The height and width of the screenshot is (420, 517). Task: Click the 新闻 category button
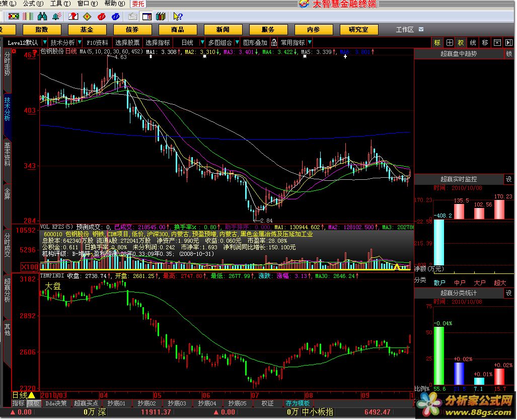(223, 30)
